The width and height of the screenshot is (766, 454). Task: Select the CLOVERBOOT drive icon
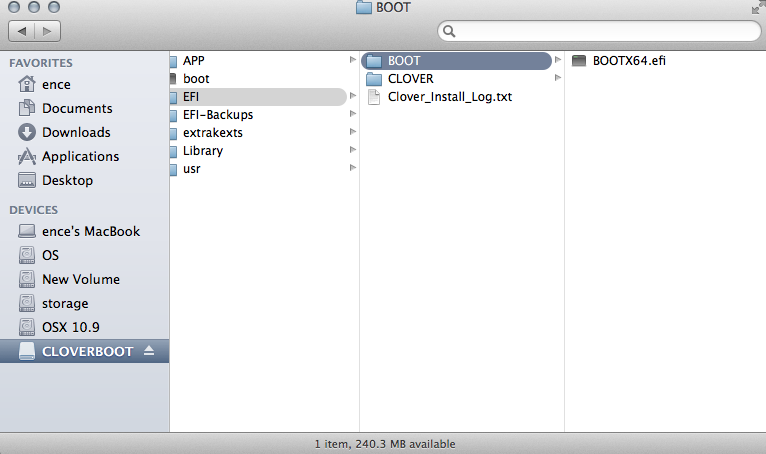pyautogui.click(x=27, y=351)
